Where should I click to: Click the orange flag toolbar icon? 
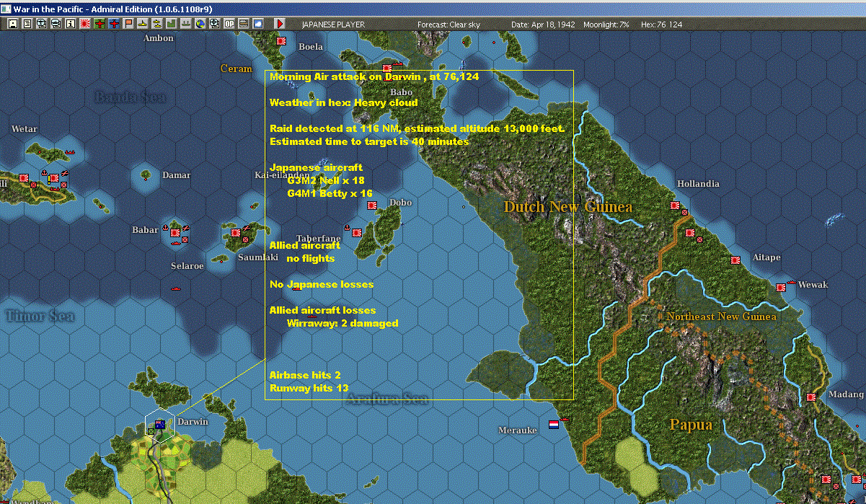coord(128,24)
